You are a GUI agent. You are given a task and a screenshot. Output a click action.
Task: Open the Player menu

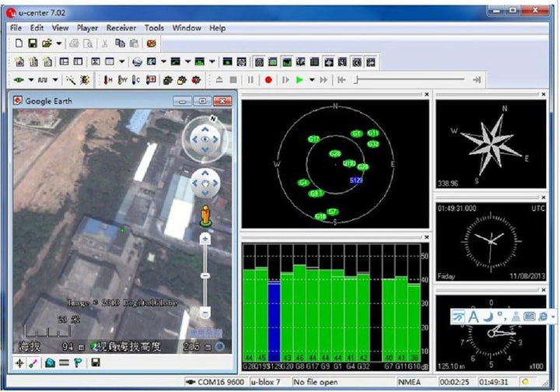[87, 28]
